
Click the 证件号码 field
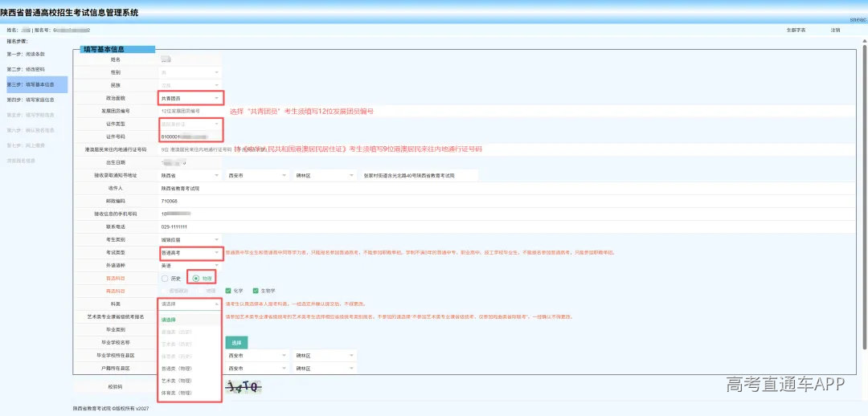pyautogui.click(x=190, y=136)
